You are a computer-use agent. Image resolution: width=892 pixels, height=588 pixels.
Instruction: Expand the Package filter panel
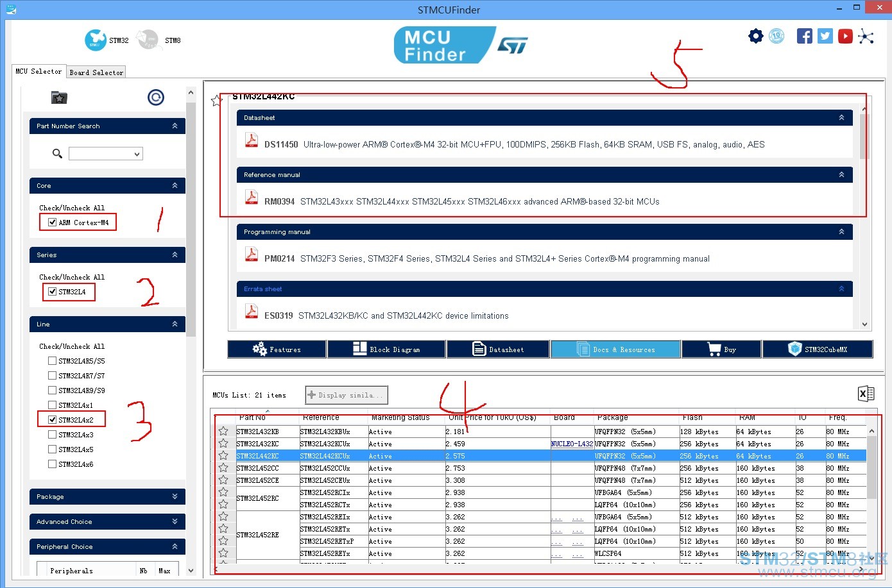coord(175,496)
